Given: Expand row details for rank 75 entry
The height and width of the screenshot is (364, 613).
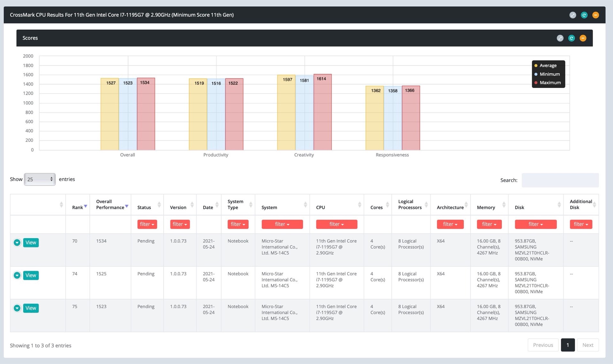Looking at the screenshot, I should click(17, 308).
